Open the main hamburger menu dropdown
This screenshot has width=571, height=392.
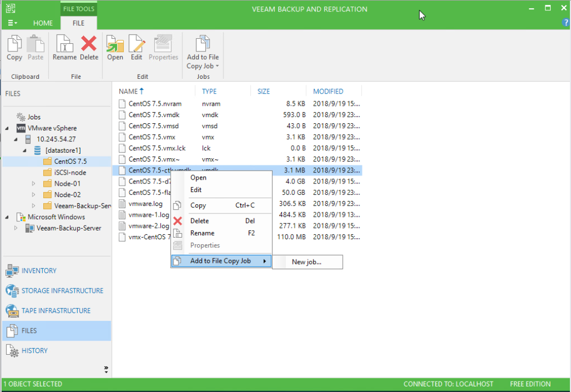[x=12, y=23]
